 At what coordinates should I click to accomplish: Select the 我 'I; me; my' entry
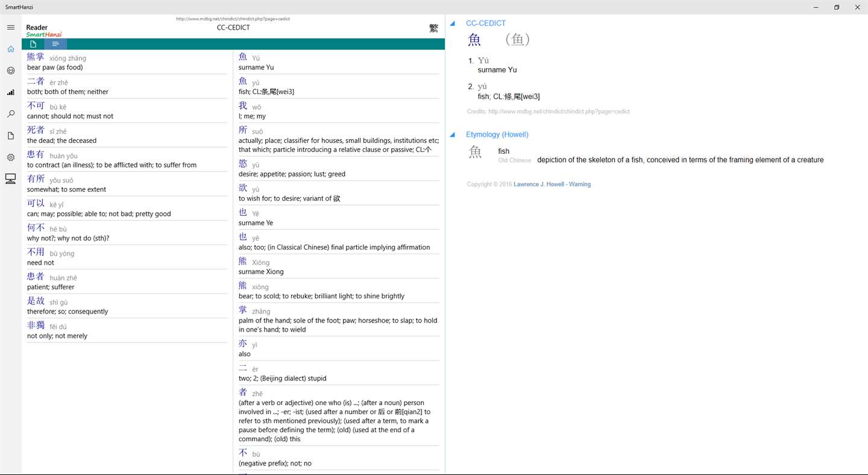click(339, 110)
